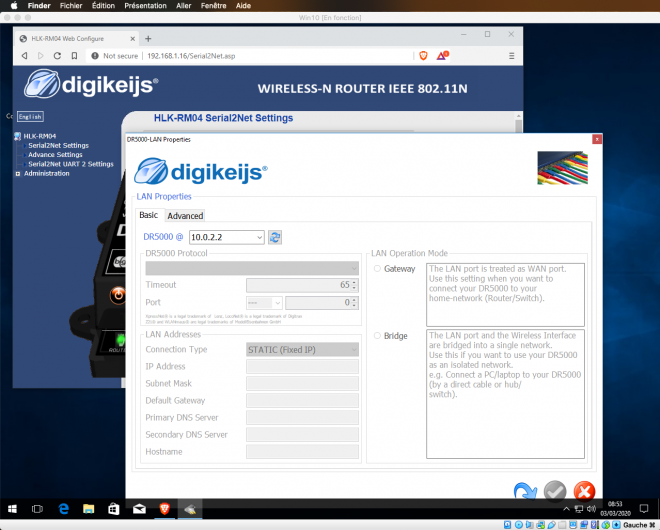Click the browser back arrow

(24, 56)
